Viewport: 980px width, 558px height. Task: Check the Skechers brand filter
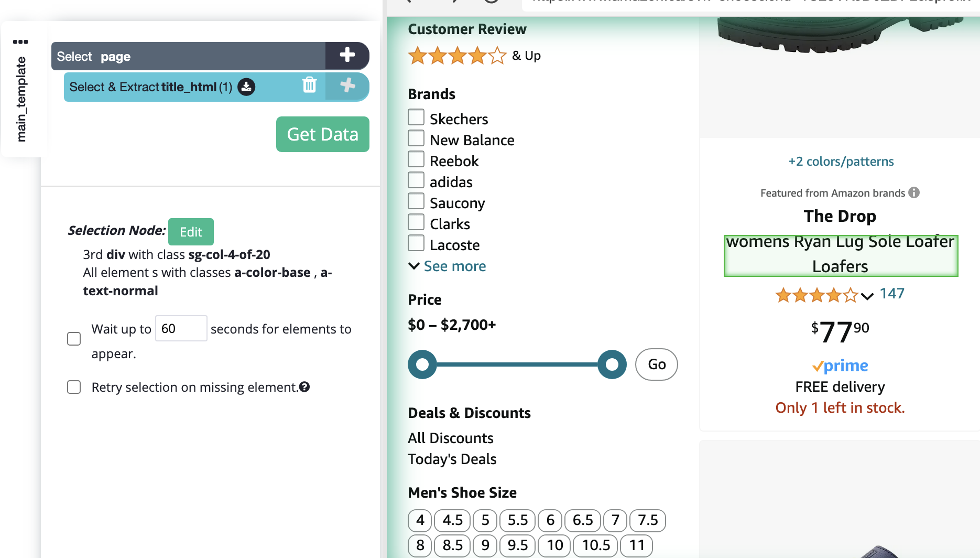(416, 117)
